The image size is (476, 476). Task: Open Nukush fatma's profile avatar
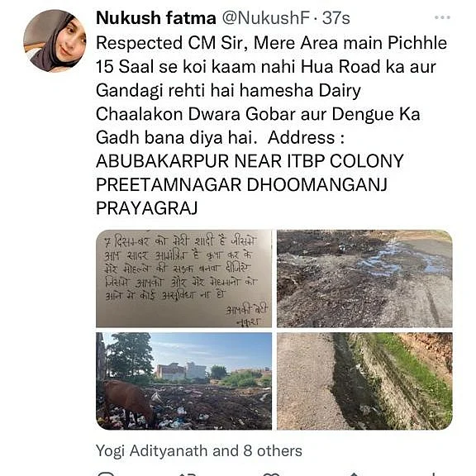(x=55, y=40)
